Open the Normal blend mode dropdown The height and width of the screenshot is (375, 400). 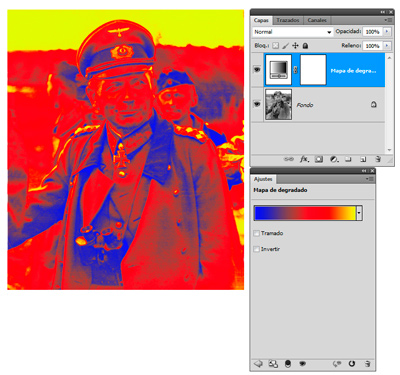point(292,32)
